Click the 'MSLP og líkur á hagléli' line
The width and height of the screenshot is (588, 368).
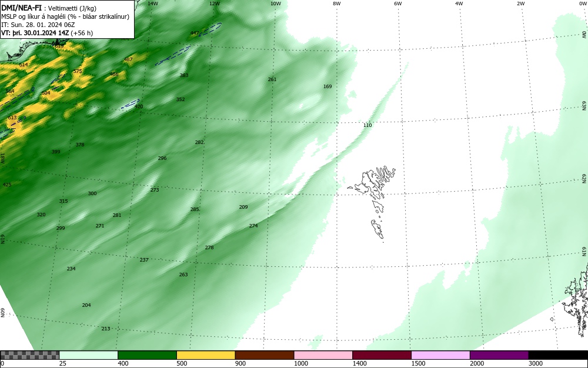pos(65,16)
